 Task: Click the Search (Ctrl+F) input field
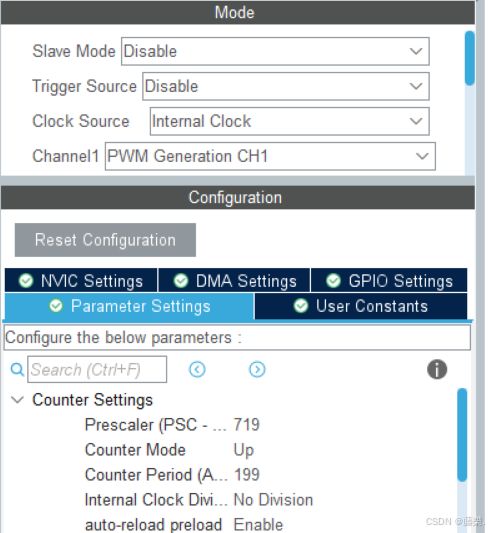click(x=97, y=369)
